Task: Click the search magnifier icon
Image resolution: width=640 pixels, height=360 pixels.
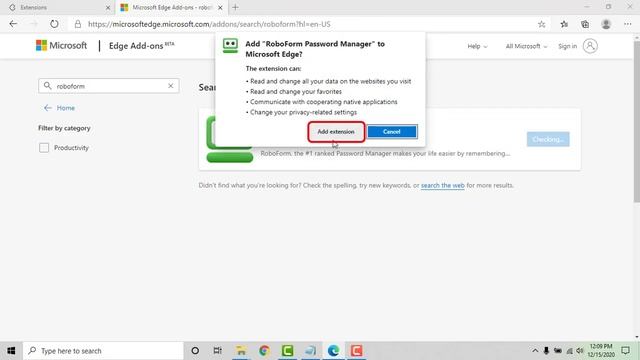Action: 47,86
